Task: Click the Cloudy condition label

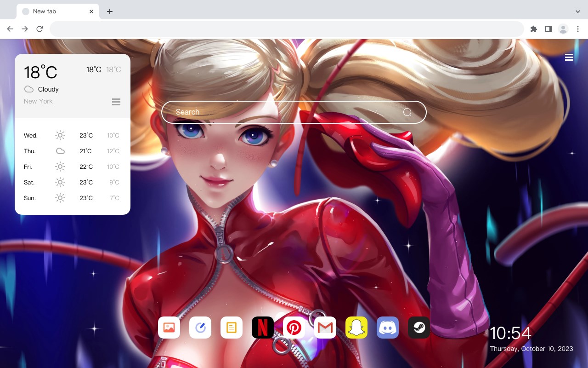Action: tap(48, 89)
